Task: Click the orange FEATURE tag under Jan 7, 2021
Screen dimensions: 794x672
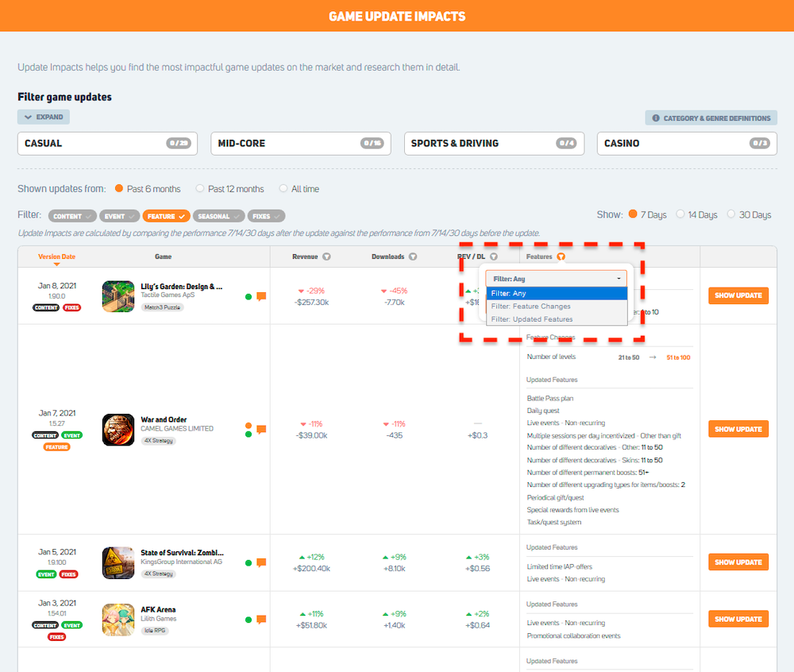Action: [x=56, y=447]
